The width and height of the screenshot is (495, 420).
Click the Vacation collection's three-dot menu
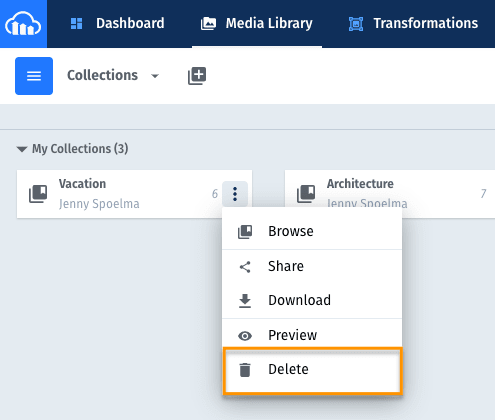(x=235, y=194)
